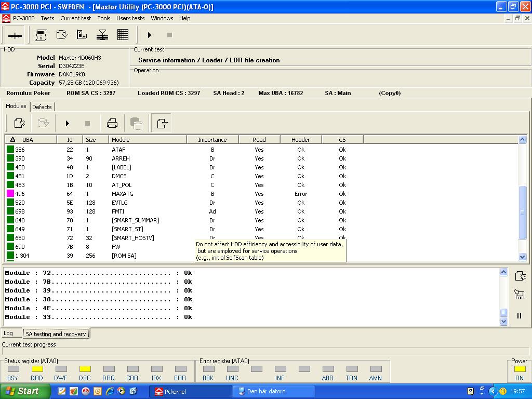
Task: Click the drive connection icon in main toolbar
Action: coord(15,35)
